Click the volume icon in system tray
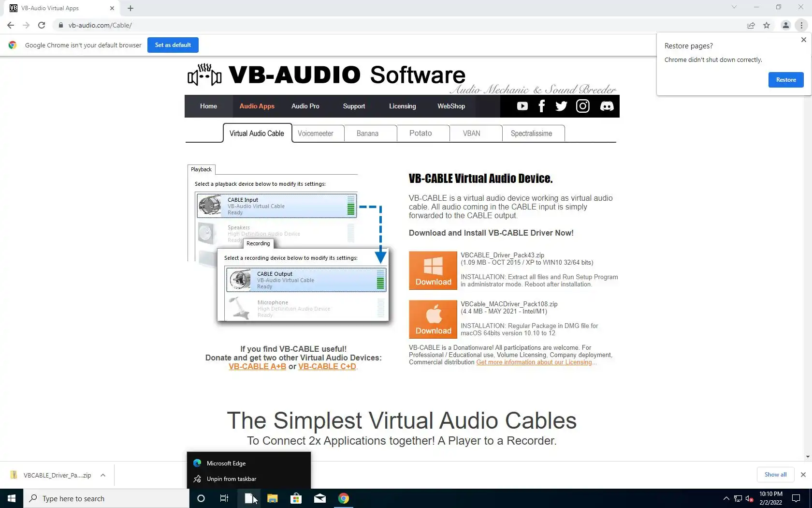Screen dimensions: 812x508 coord(750,498)
